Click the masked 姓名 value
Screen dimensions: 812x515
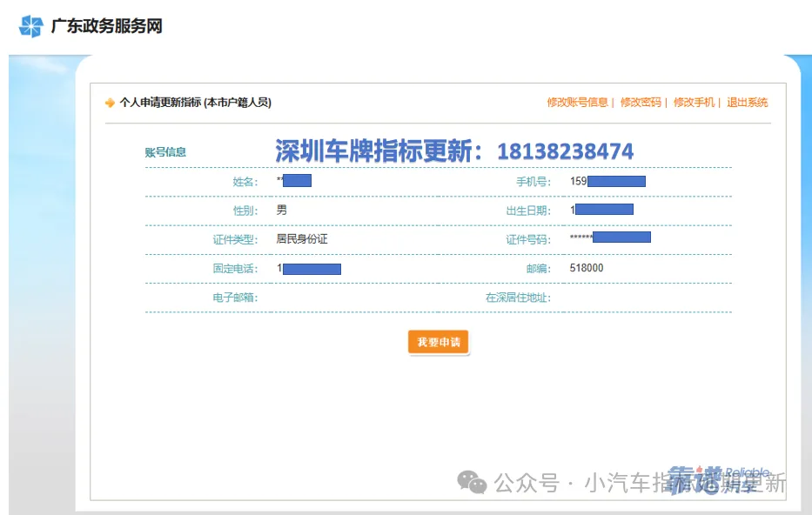click(294, 181)
